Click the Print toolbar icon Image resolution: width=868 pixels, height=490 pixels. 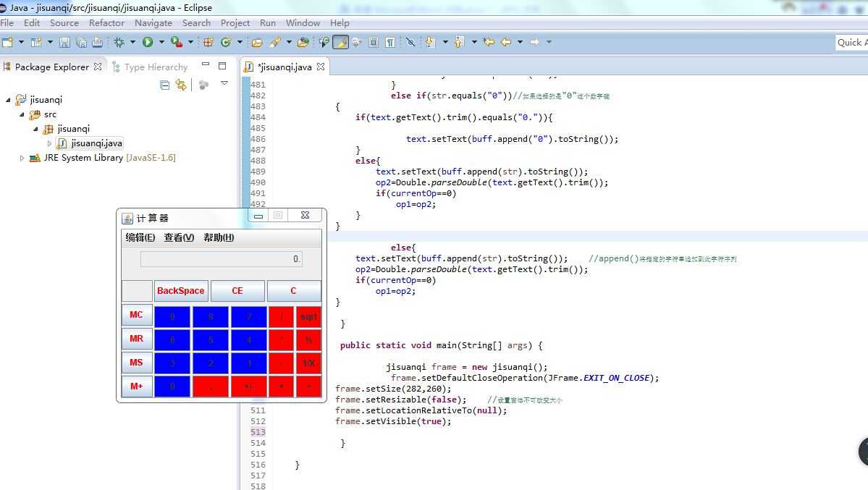[98, 42]
